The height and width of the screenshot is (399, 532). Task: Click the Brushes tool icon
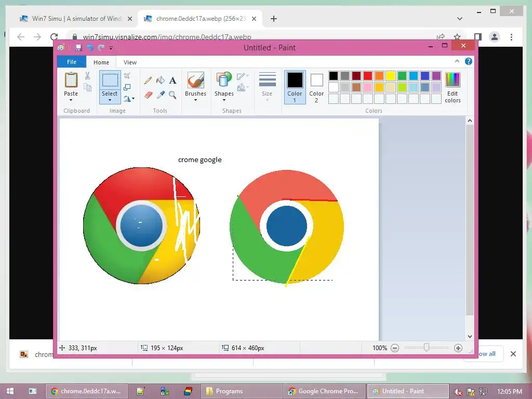click(195, 80)
